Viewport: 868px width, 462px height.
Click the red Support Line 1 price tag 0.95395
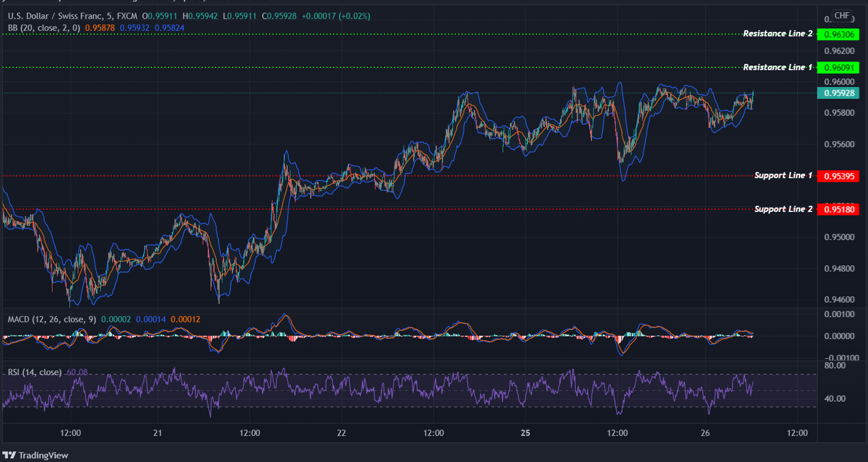pos(839,176)
